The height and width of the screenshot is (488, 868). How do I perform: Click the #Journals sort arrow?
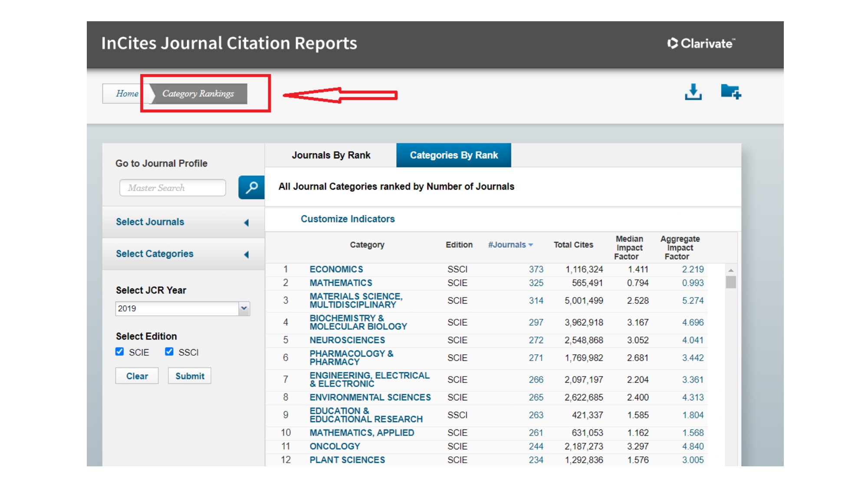coord(531,245)
